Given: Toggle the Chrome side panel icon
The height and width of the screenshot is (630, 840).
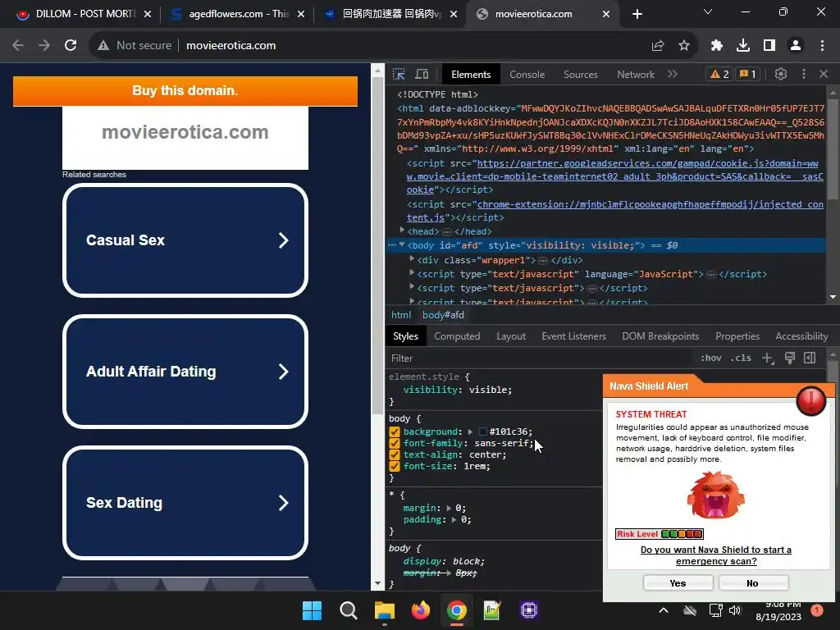Looking at the screenshot, I should pos(769,46).
